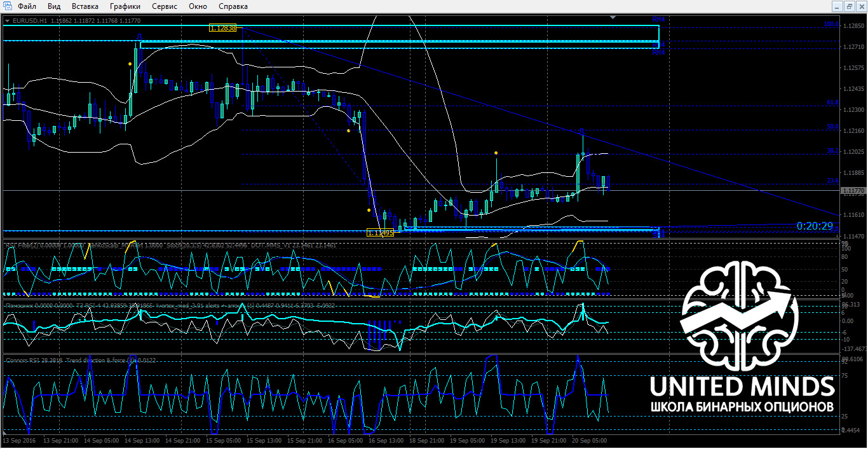The height and width of the screenshot is (449, 868).
Task: Click the Connors RSI indicator label
Action: coord(25,361)
